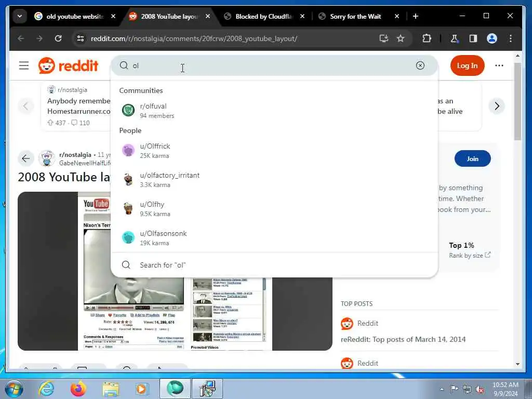Click the page vertical scrollbar thumb
Viewport: 532px width, 399px height.
point(517,101)
